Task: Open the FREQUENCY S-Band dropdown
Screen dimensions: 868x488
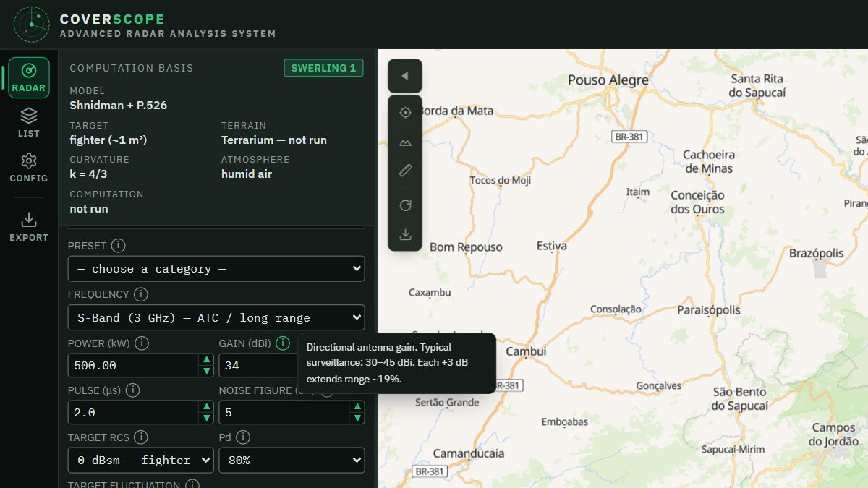Action: (216, 317)
